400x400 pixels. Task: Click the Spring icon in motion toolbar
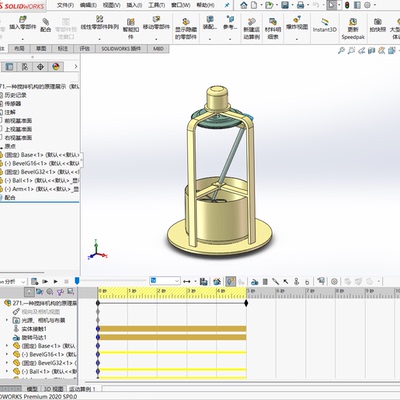pos(265,282)
